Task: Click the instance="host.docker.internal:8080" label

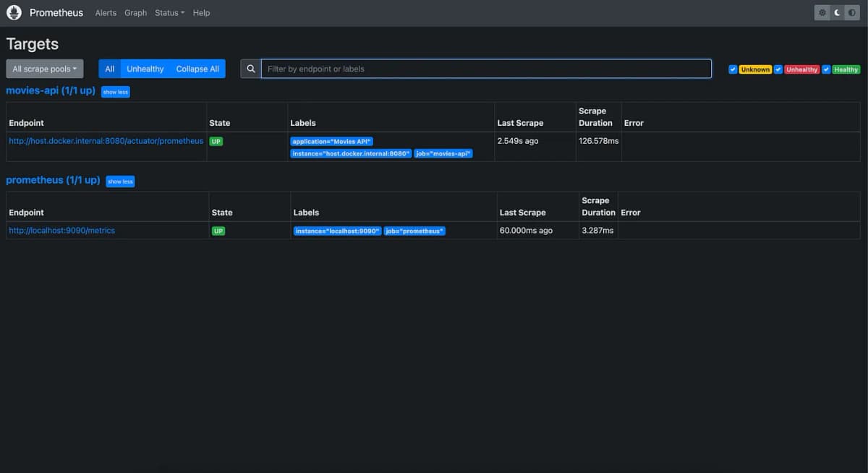Action: pyautogui.click(x=351, y=154)
